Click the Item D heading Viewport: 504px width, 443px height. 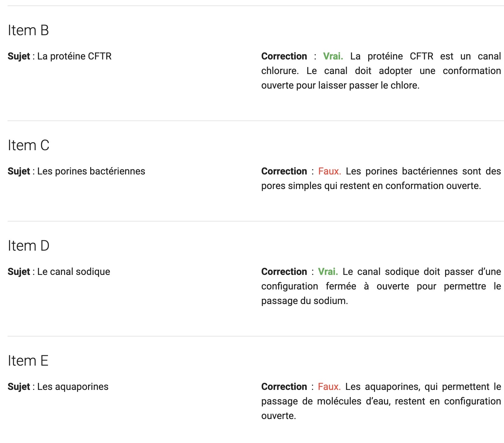[x=29, y=246]
